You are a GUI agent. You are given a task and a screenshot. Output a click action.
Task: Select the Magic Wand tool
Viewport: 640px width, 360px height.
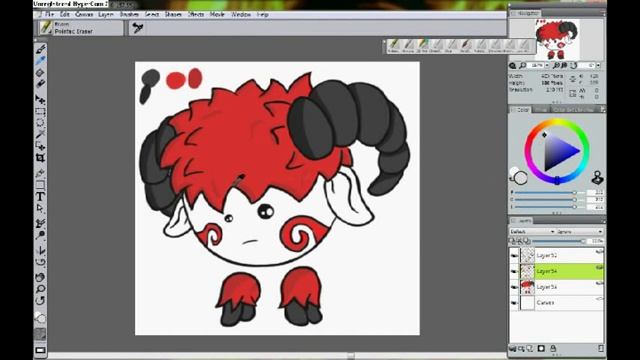40,134
